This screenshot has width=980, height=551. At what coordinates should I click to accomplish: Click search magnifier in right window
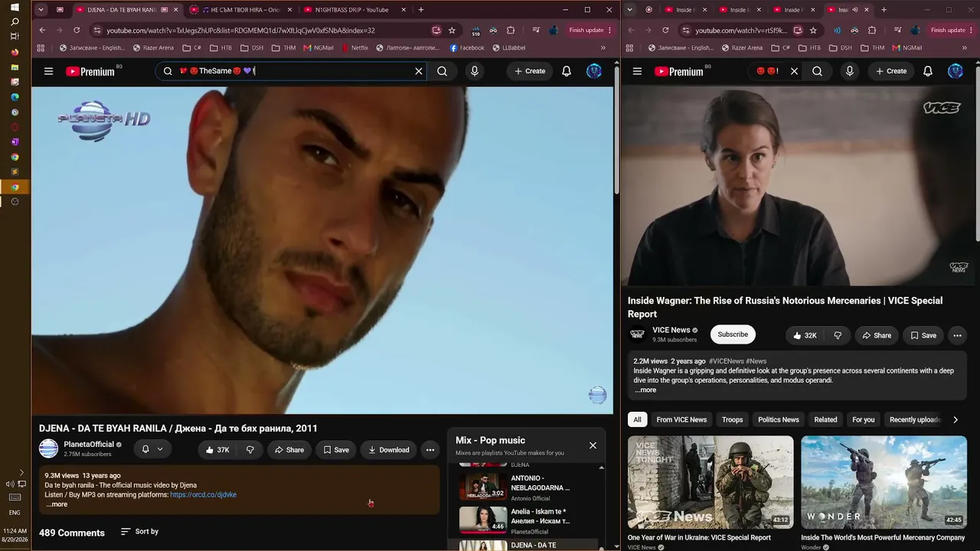[817, 71]
